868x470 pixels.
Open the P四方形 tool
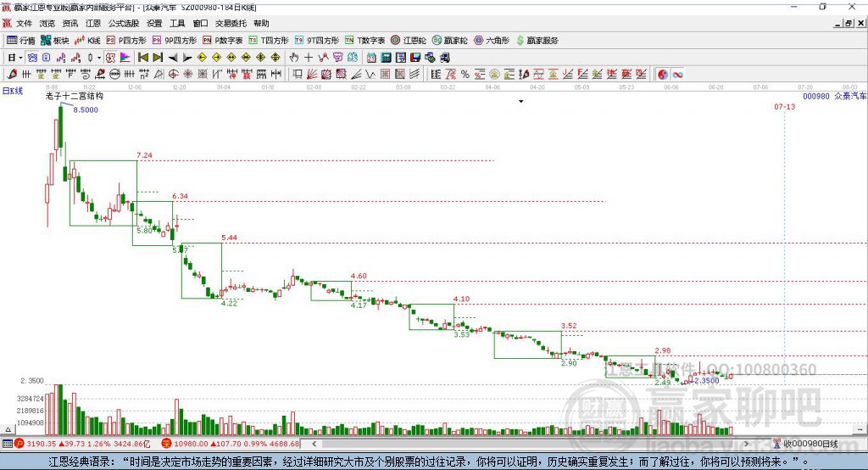pyautogui.click(x=126, y=41)
